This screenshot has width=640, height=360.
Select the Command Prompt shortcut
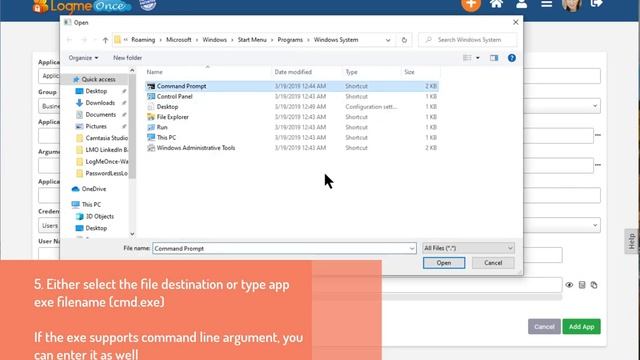tap(292, 86)
